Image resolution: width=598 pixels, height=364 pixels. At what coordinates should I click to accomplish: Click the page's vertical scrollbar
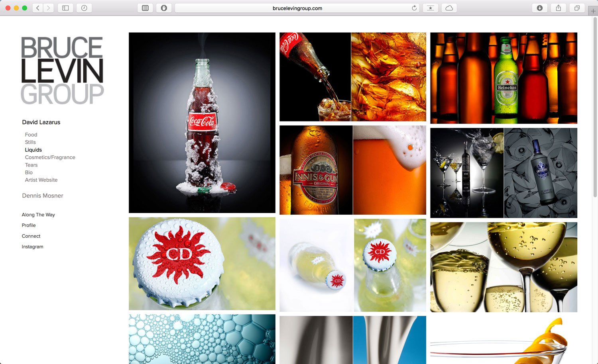pyautogui.click(x=595, y=108)
